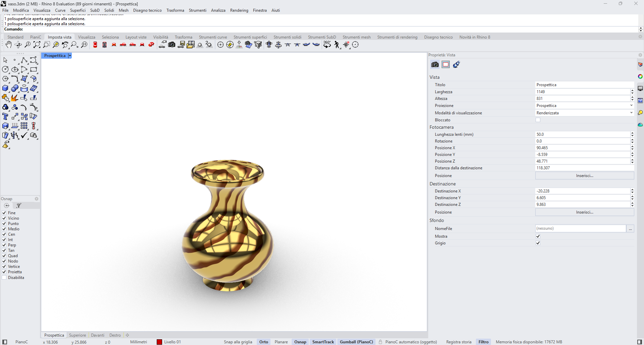Open the Prospettica viewport title dropdown
Screen dimensions: 644x345
pos(70,55)
